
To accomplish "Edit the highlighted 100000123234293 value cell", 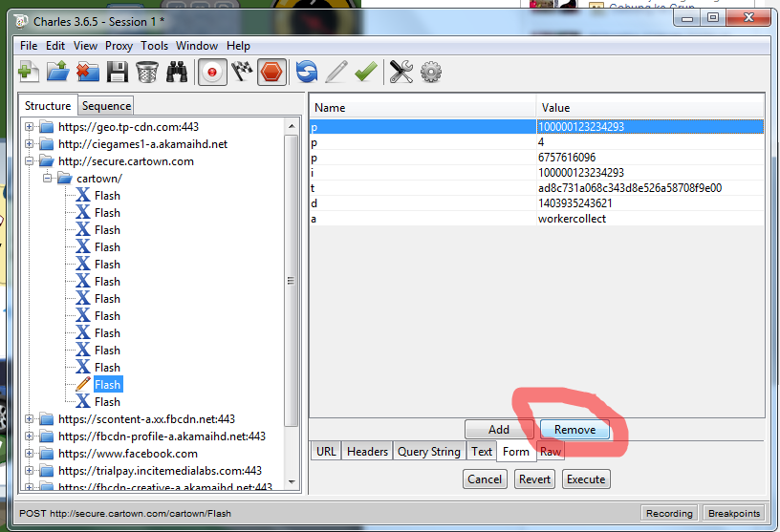I will [650, 127].
